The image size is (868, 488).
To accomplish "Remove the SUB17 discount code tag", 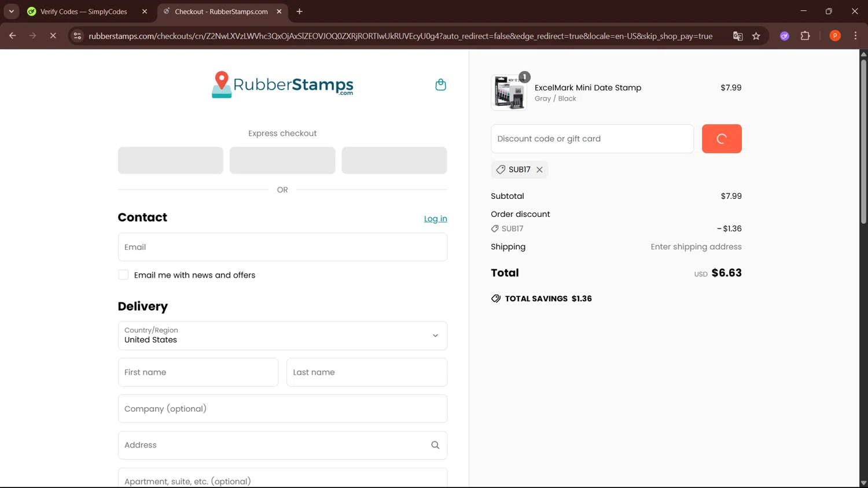I will tap(539, 169).
